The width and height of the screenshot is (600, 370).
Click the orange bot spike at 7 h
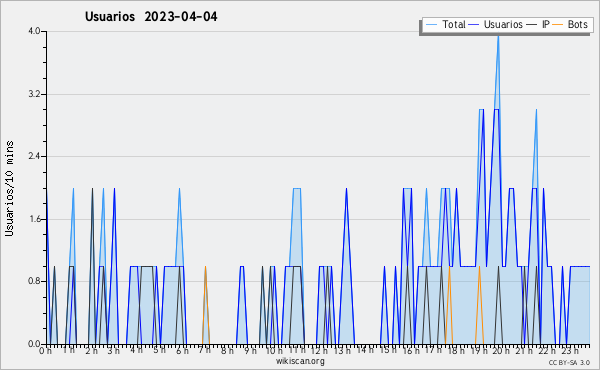pos(205,305)
